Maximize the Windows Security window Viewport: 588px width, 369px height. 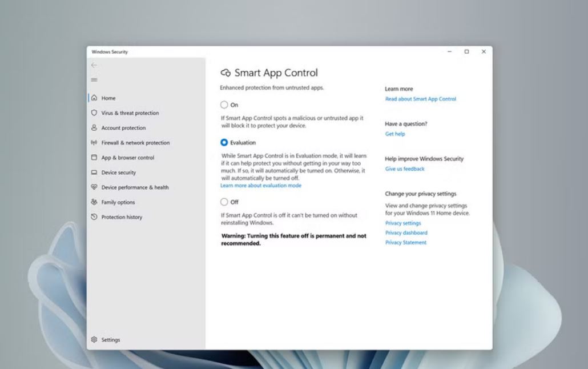[466, 51]
